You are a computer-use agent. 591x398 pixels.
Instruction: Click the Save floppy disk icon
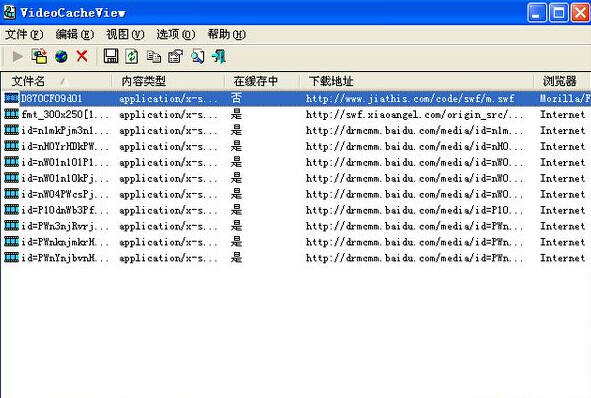pyautogui.click(x=111, y=56)
